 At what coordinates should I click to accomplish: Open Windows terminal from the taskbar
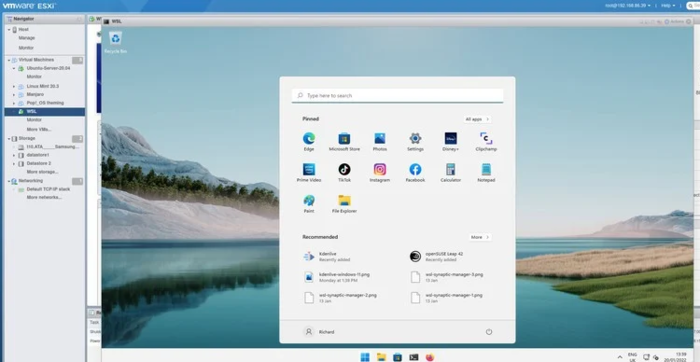[414, 358]
